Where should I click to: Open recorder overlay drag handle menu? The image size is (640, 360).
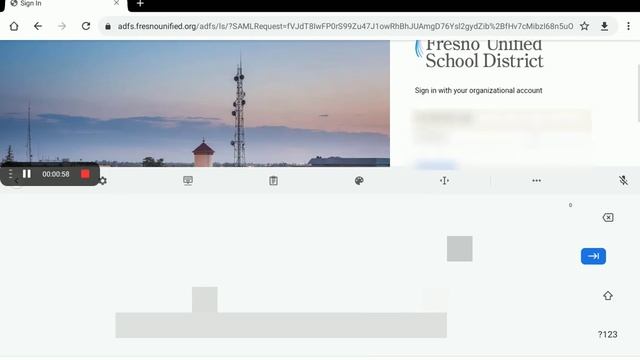click(11, 174)
